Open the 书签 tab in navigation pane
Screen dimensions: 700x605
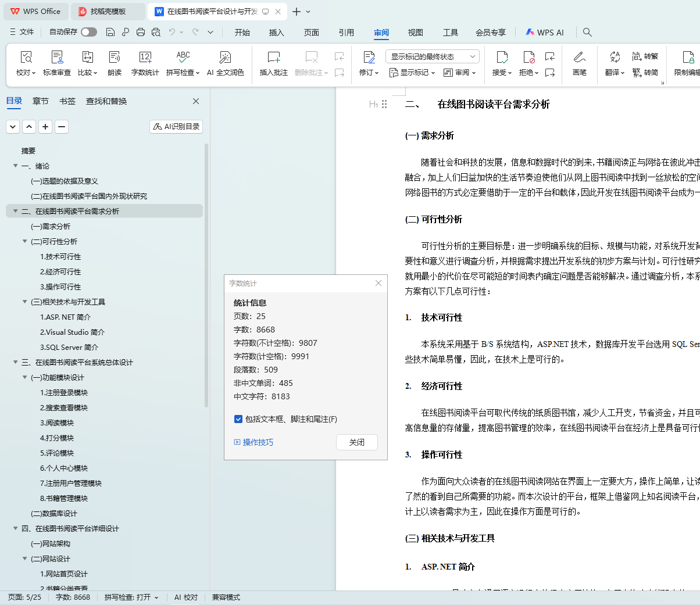[67, 101]
